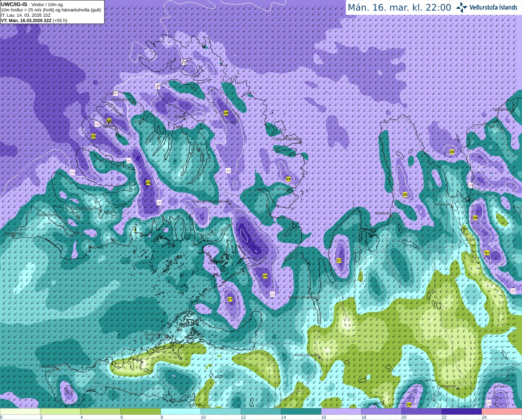
Task: Click the Bolungarvík station label
Action: tap(122, 99)
